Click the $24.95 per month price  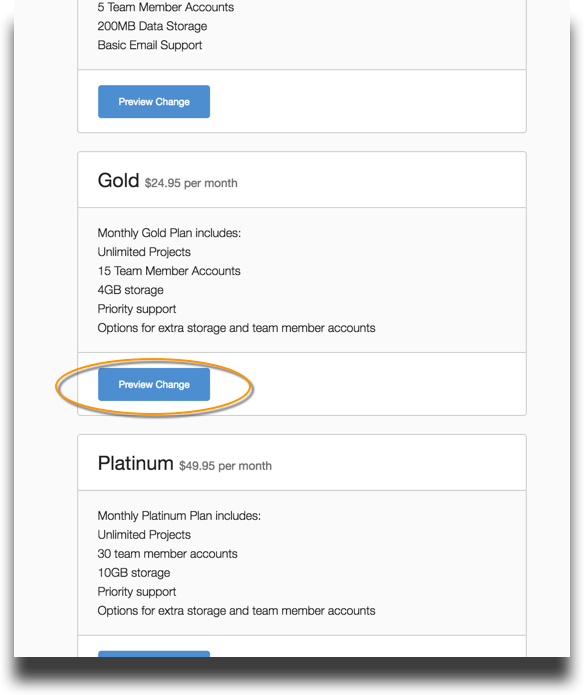tap(191, 183)
